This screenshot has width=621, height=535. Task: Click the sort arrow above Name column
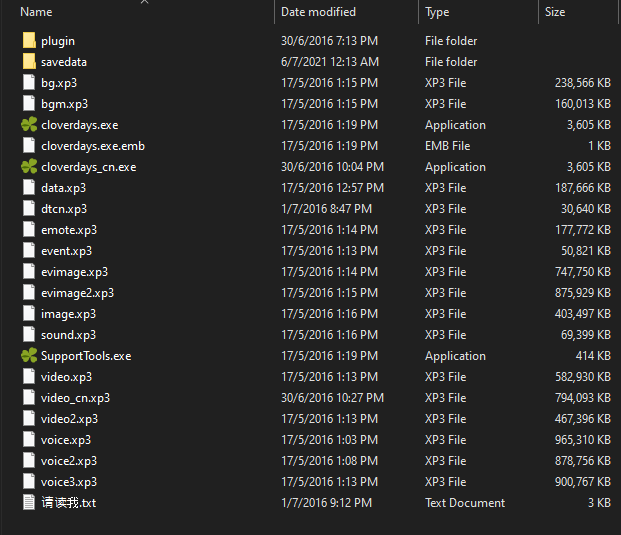point(144,2)
